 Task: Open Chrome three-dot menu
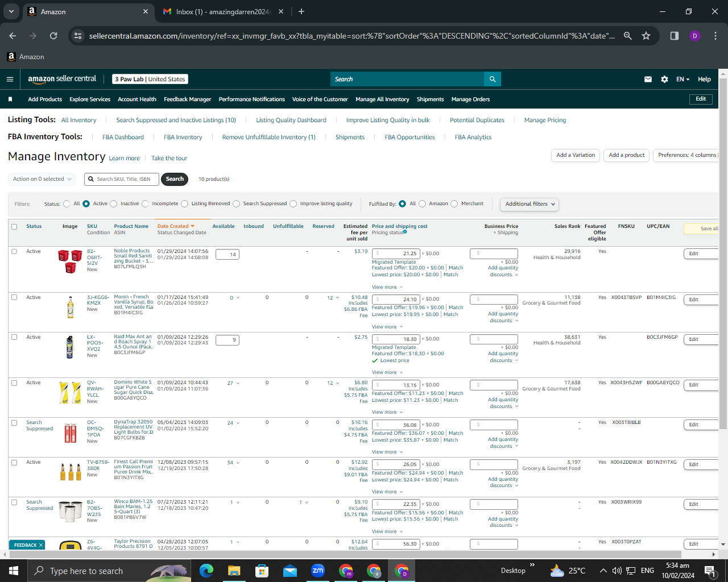point(715,36)
